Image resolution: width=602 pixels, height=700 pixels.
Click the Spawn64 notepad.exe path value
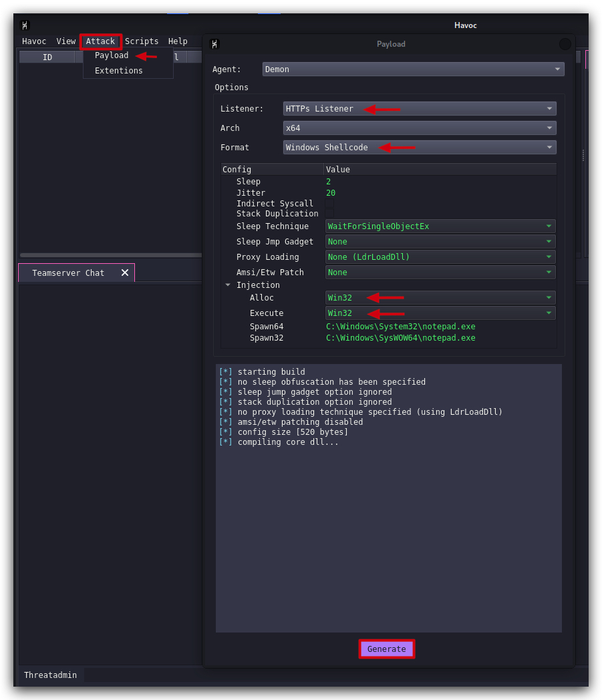click(x=401, y=327)
